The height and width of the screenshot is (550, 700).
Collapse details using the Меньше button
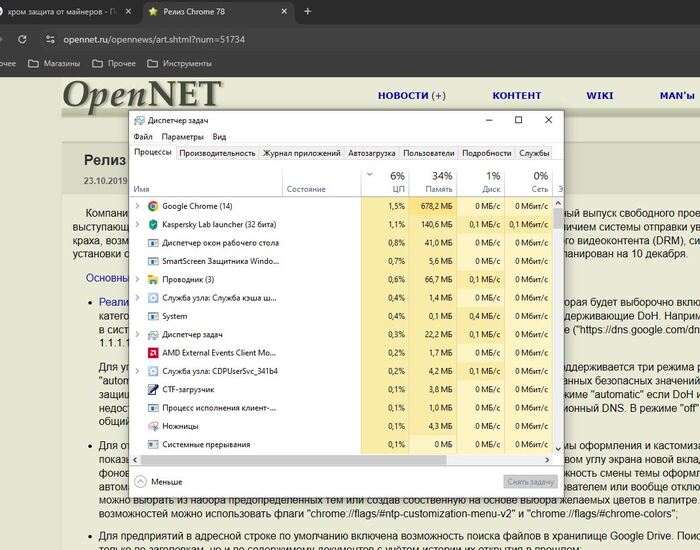coord(158,480)
